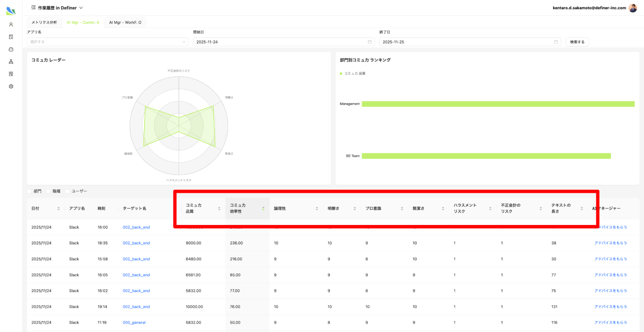Click the user profile icon in sidebar
The height and width of the screenshot is (332, 644).
[11, 24]
